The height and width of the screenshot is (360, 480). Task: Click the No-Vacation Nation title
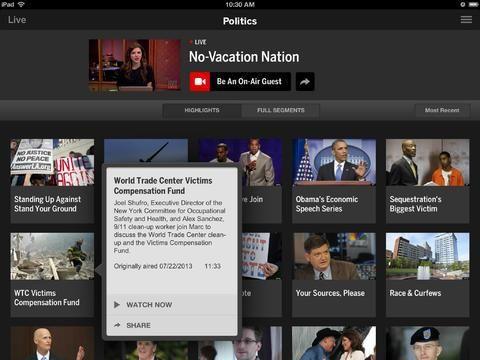tap(244, 57)
